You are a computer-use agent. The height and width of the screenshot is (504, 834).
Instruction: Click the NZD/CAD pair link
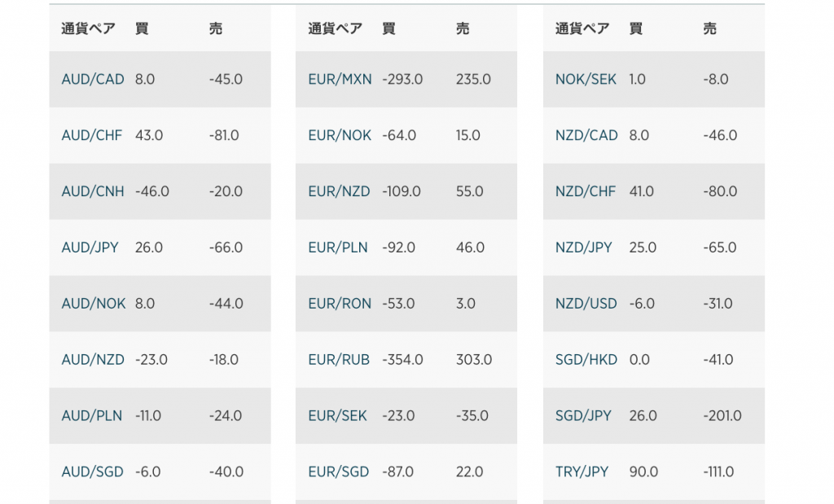click(x=586, y=136)
